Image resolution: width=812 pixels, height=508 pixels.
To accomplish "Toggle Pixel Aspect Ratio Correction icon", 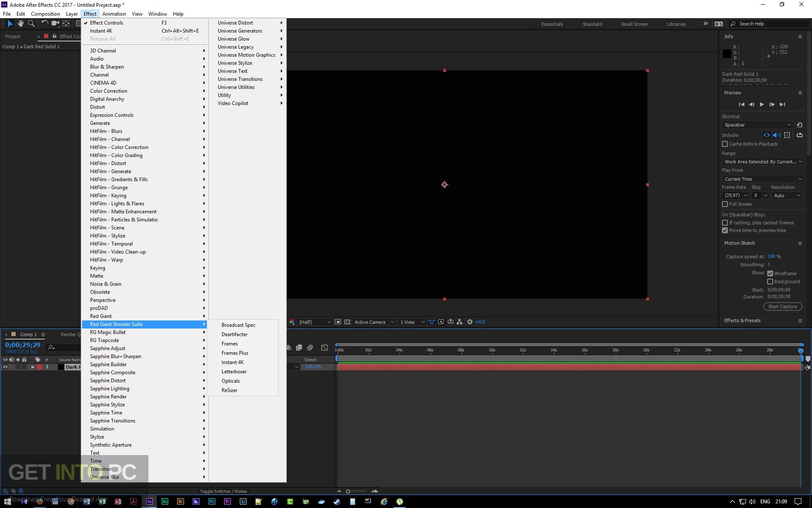I will 432,322.
